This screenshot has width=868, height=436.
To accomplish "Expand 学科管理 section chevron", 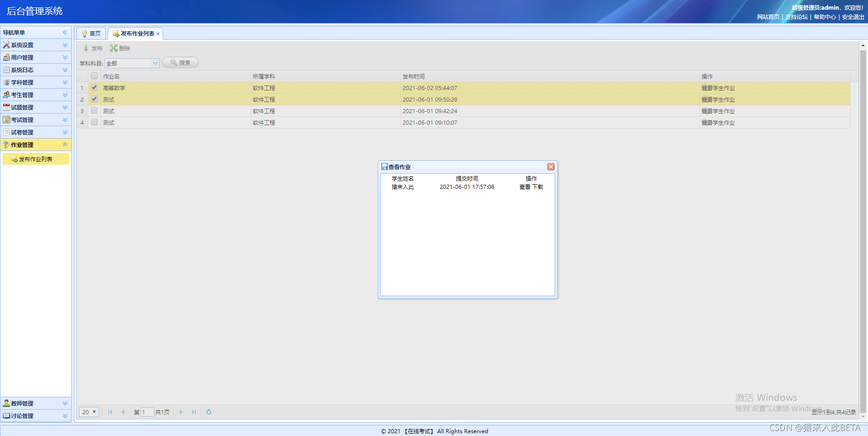I will (65, 82).
